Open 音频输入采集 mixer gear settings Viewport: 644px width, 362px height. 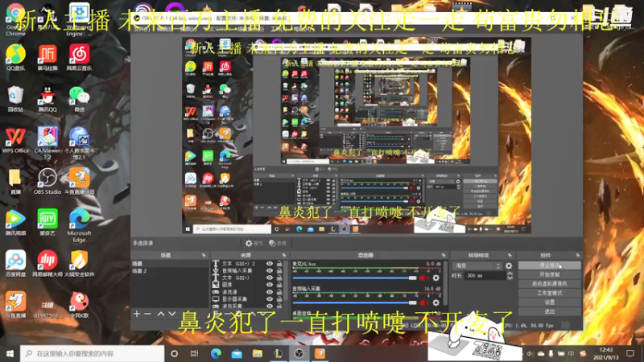436,303
